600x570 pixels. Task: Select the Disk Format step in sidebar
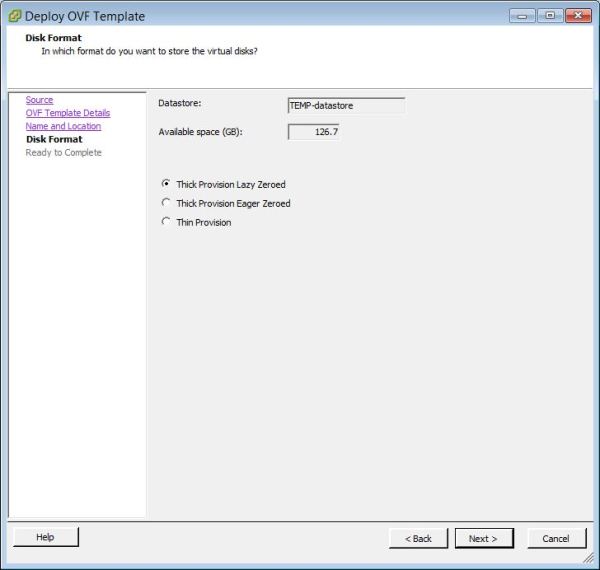(x=54, y=139)
